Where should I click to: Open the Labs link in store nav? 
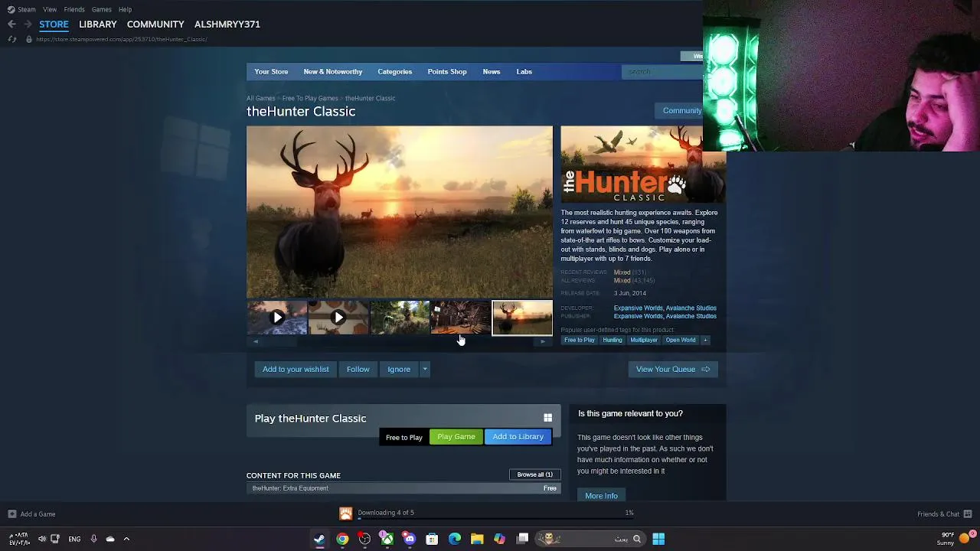524,72
